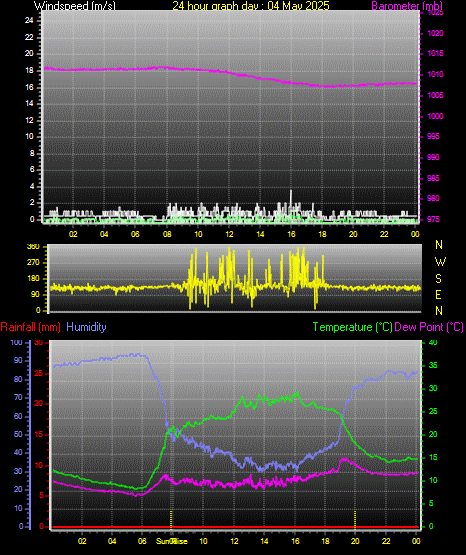Click the 50 humidity scale value
The height and width of the screenshot is (555, 466).
coord(18,434)
